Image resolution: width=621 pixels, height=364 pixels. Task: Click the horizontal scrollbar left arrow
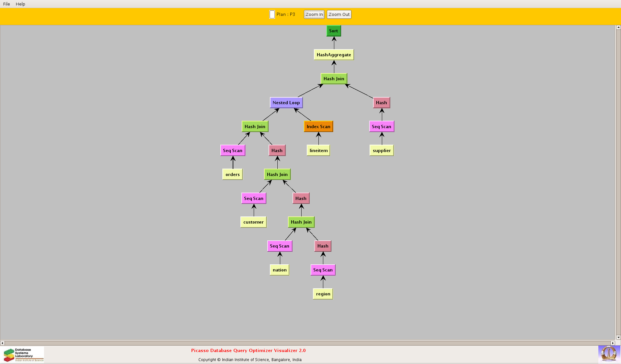(x=3, y=343)
